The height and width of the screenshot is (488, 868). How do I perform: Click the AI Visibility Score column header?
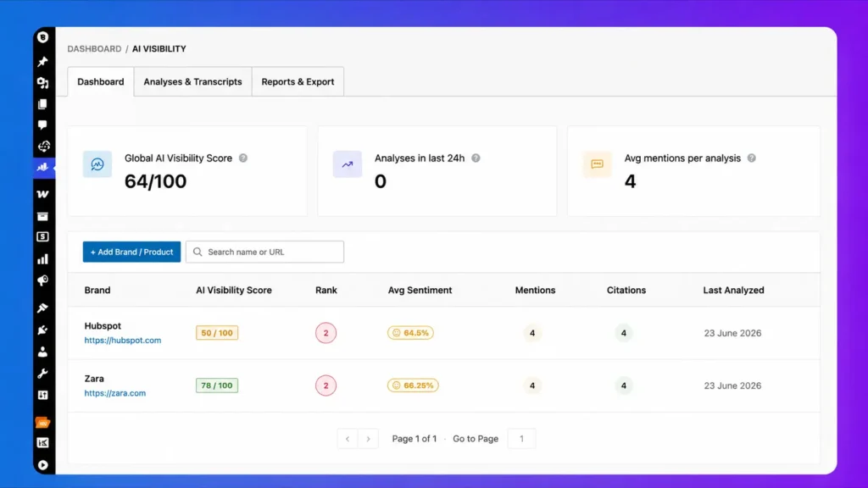(x=234, y=290)
